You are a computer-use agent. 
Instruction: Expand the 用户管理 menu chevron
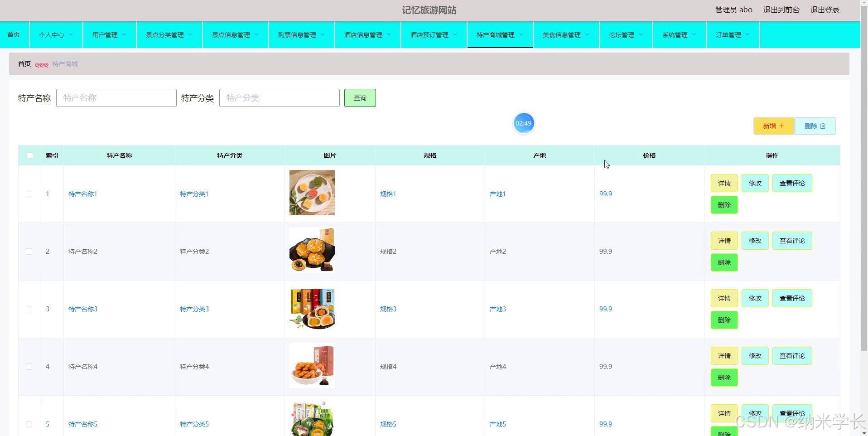[x=124, y=34]
